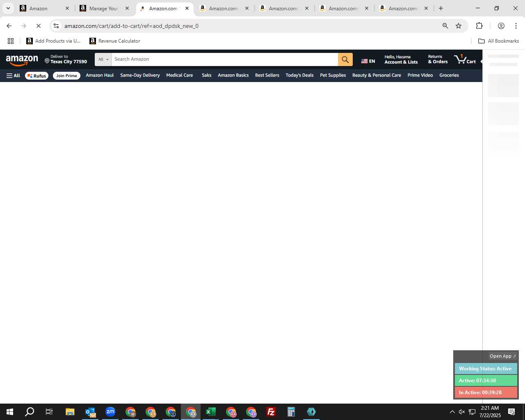Click the Join Prime button
The height and width of the screenshot is (420, 525).
pyautogui.click(x=66, y=75)
